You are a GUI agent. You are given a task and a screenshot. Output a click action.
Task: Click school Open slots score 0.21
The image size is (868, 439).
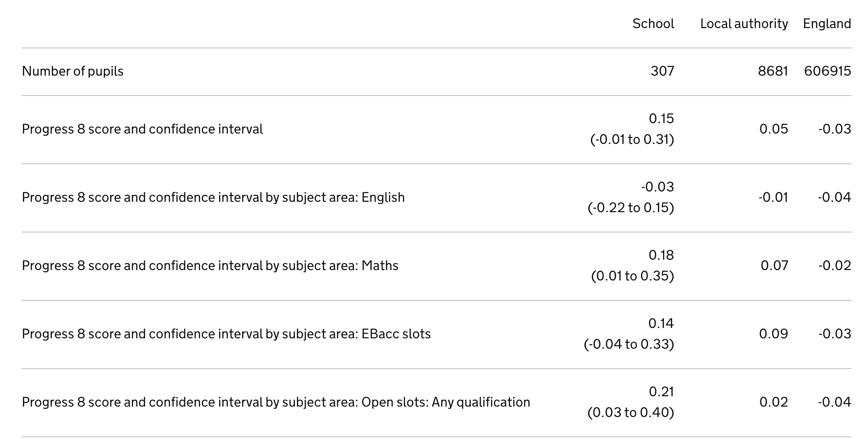(661, 391)
